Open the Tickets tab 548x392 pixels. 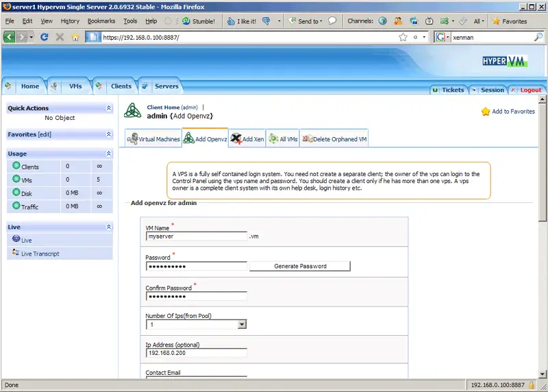click(x=449, y=90)
